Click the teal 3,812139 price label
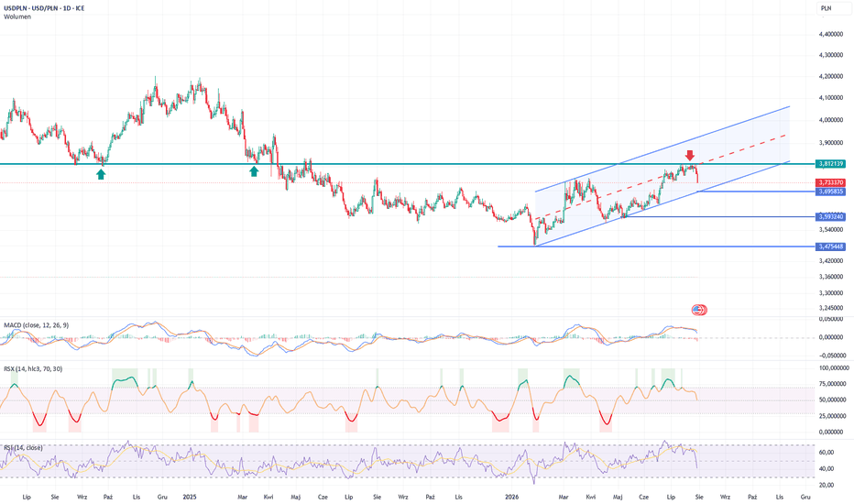Screen dimensions: 854x504 pyautogui.click(x=830, y=163)
